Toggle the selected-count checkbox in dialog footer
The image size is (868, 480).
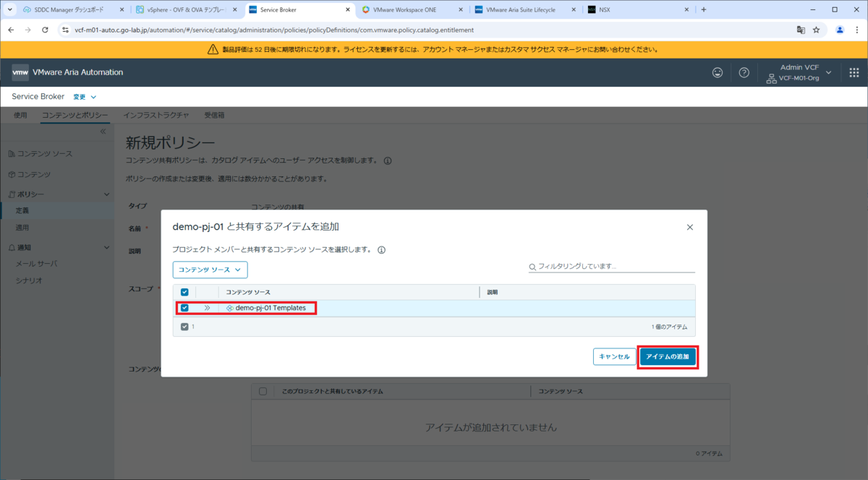pos(184,327)
